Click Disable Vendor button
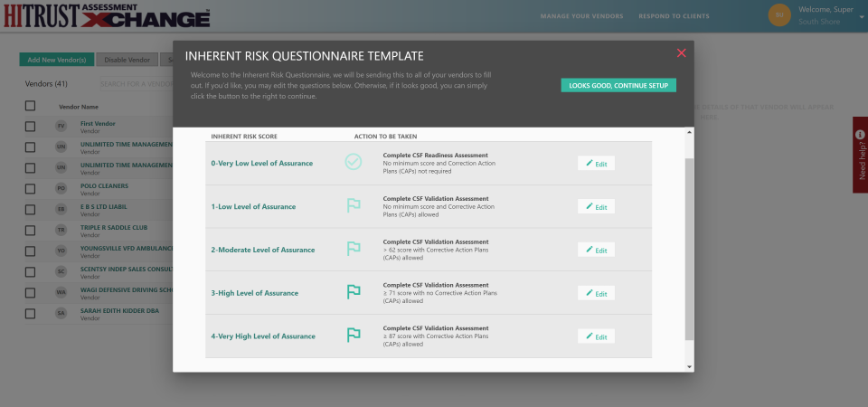 (x=127, y=60)
